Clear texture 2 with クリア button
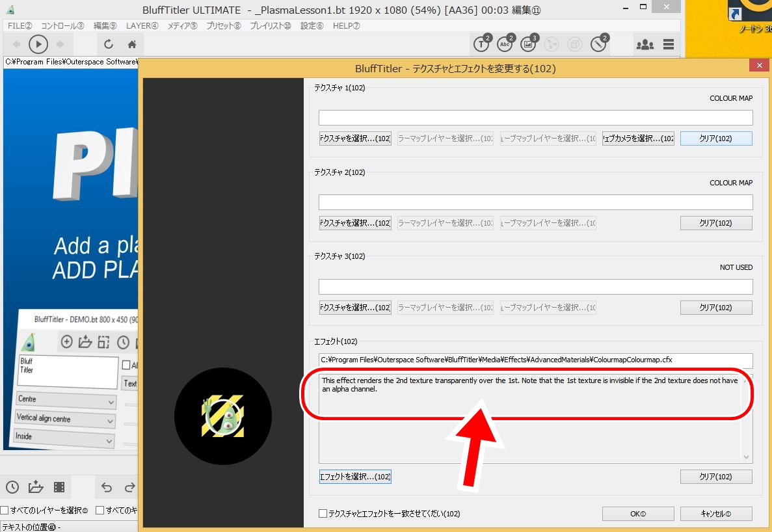This screenshot has height=532, width=772. tap(716, 224)
